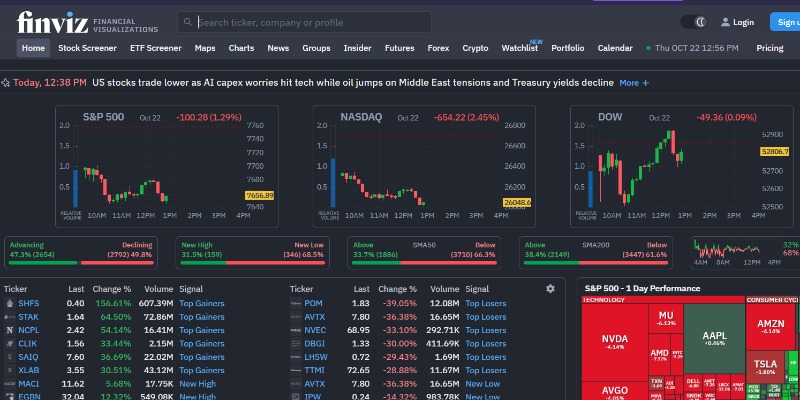800x400 pixels.
Task: Open the Pricing page
Action: tap(769, 48)
